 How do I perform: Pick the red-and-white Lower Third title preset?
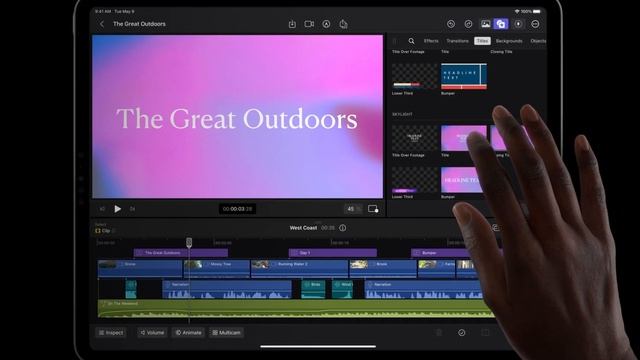point(414,76)
